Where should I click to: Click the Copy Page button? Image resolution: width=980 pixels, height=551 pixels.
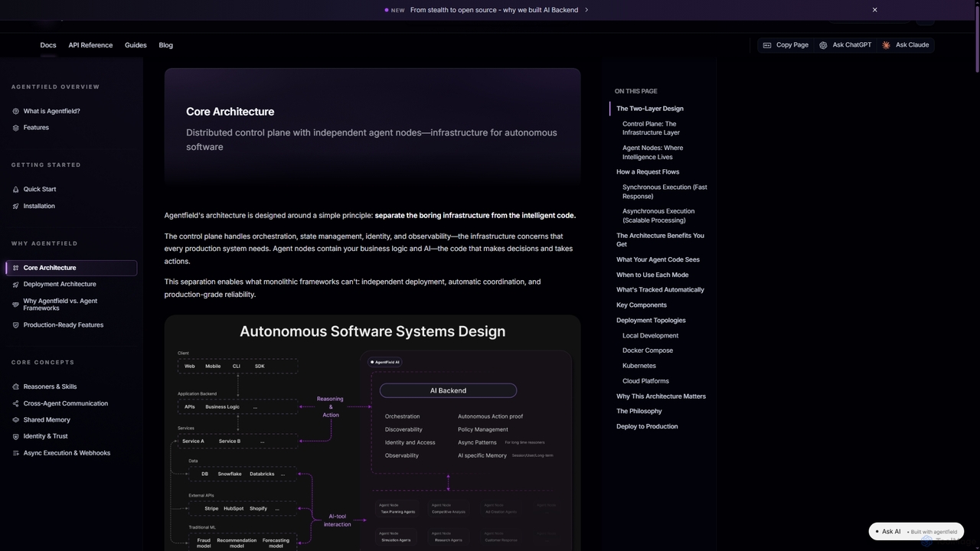785,45
